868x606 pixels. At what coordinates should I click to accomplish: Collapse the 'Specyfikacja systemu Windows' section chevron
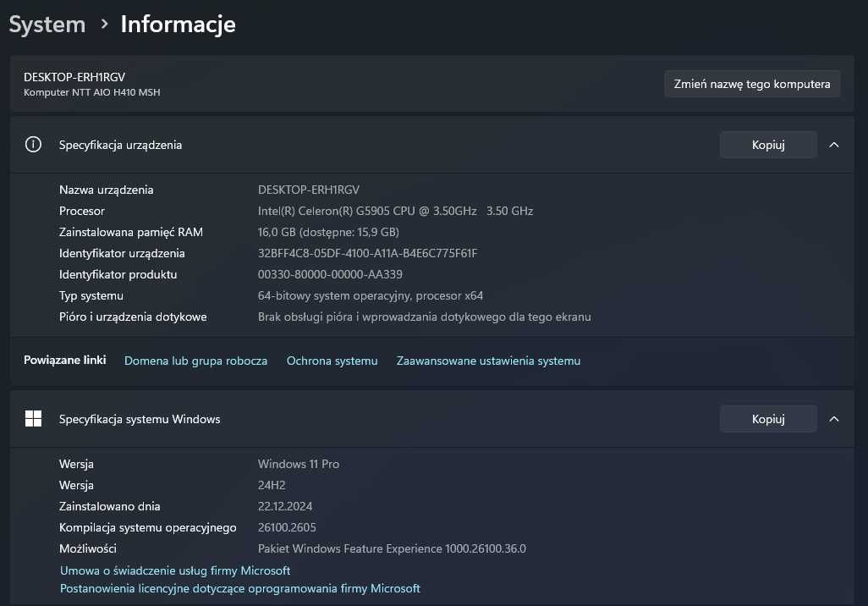click(833, 419)
